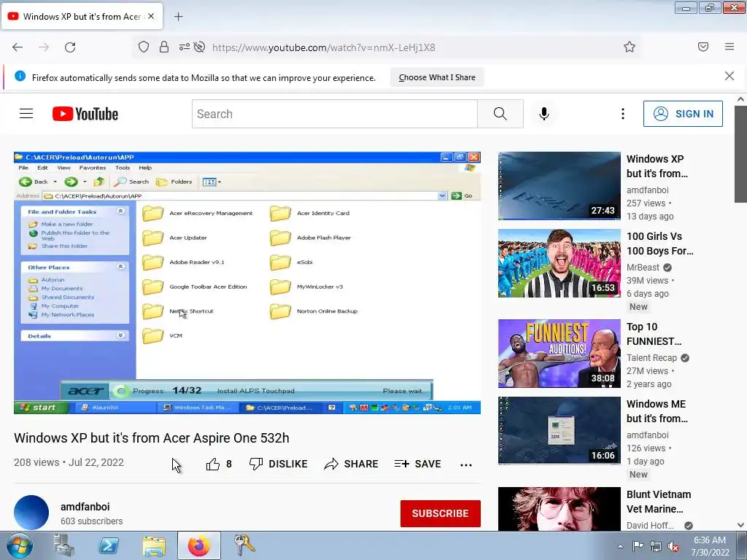Show hidden system tray icons
747x560 pixels.
point(620,546)
